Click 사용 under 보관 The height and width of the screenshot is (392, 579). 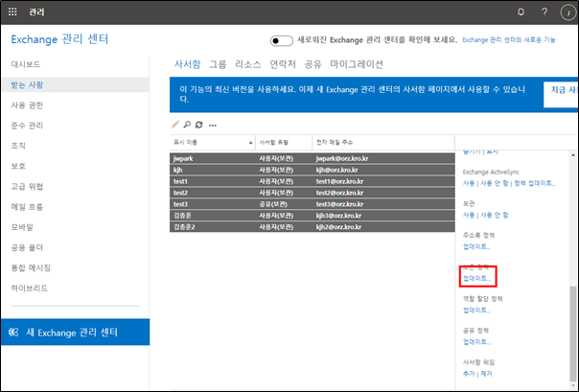click(x=469, y=215)
